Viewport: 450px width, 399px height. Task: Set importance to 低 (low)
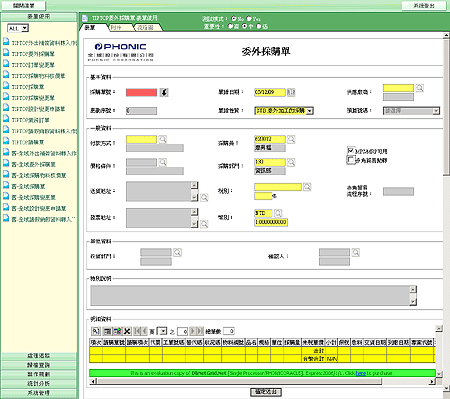point(259,26)
